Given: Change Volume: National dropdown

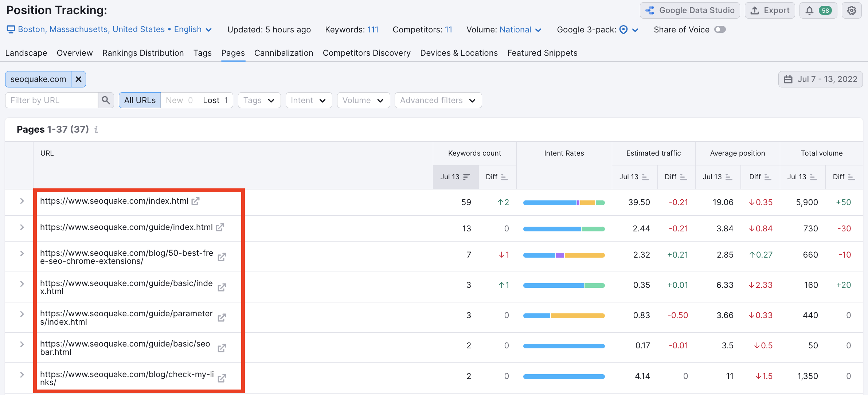Looking at the screenshot, I should click(x=520, y=30).
